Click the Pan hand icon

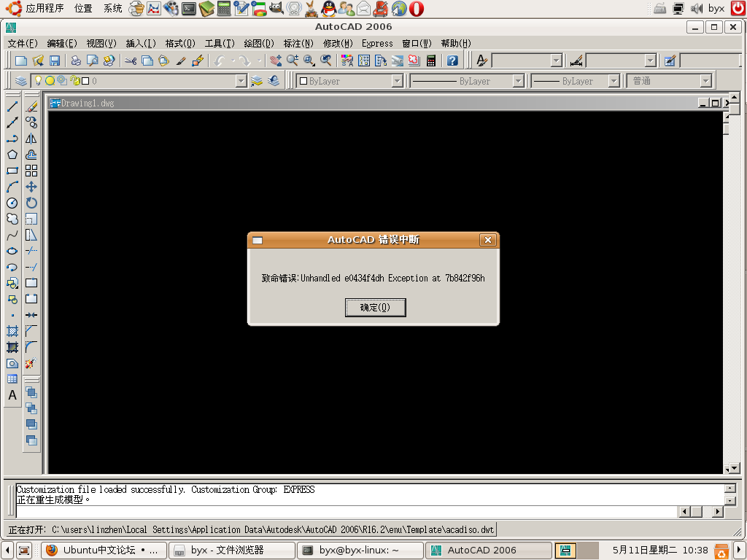click(x=275, y=61)
